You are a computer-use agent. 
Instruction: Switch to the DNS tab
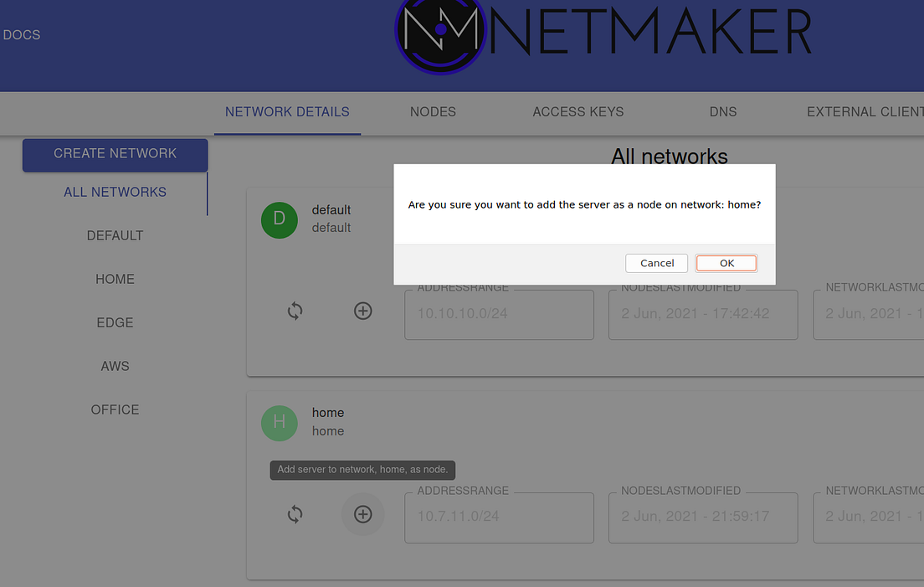pyautogui.click(x=722, y=111)
